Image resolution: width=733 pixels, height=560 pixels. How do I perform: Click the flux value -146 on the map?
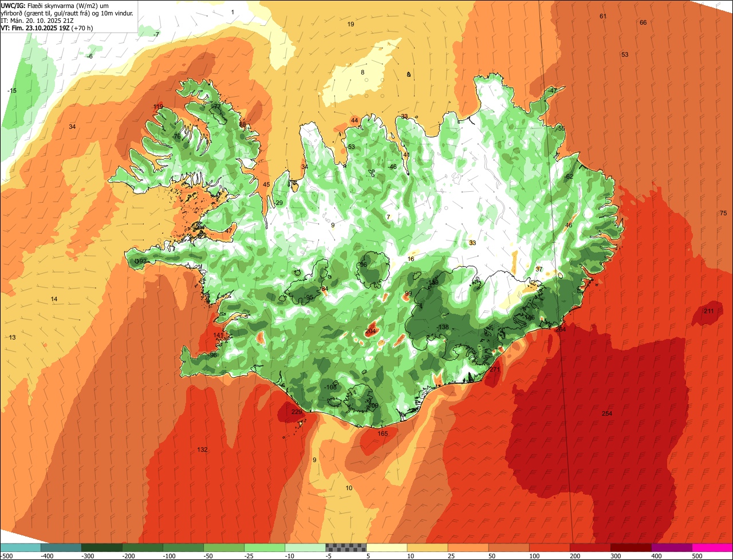click(529, 317)
